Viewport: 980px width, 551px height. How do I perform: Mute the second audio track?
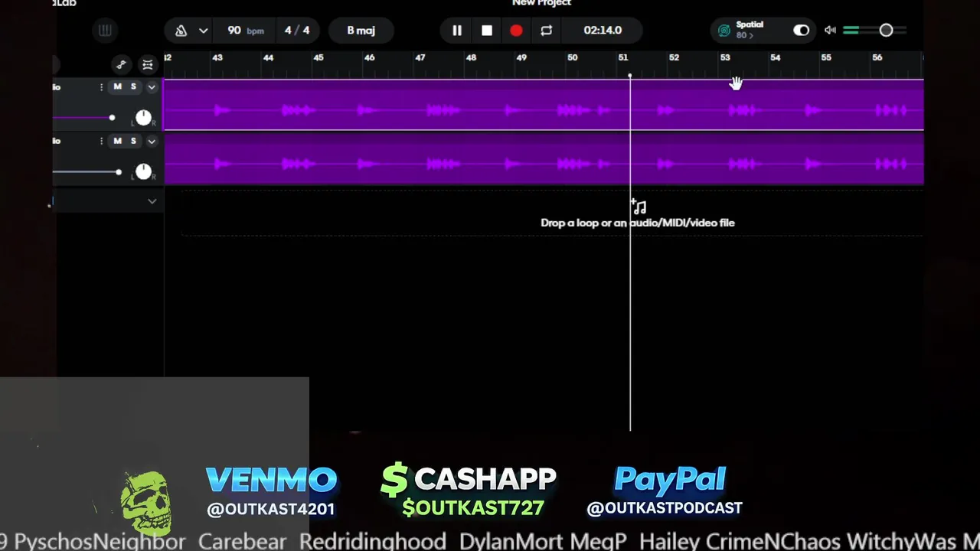117,141
